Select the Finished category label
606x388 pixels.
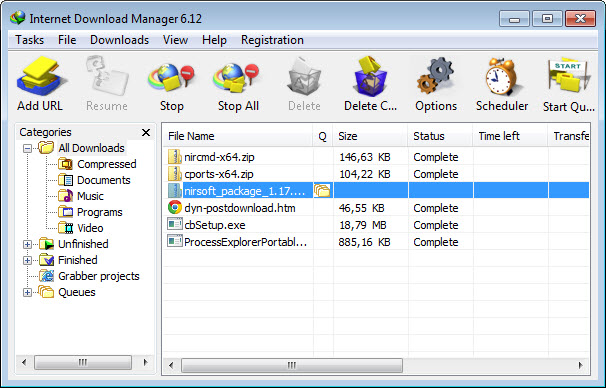pos(78,260)
